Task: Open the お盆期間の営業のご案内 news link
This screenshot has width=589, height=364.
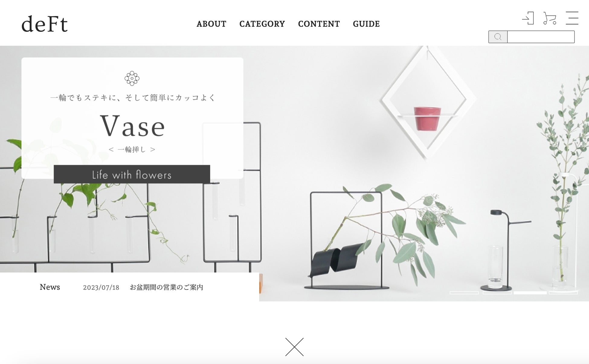Action: [x=166, y=287]
